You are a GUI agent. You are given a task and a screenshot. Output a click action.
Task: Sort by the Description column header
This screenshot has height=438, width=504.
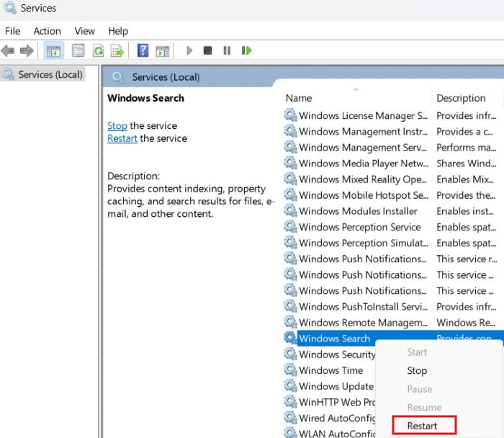461,98
